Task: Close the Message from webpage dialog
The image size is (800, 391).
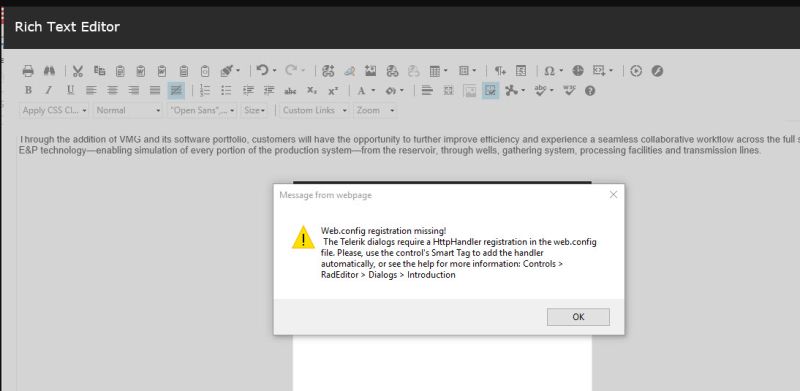Action: tap(613, 194)
